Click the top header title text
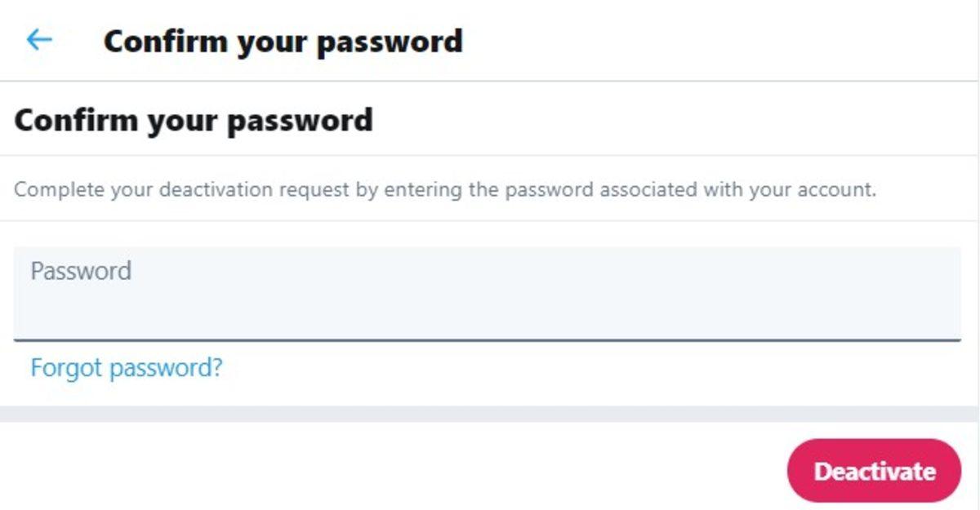980x510 pixels. point(283,41)
